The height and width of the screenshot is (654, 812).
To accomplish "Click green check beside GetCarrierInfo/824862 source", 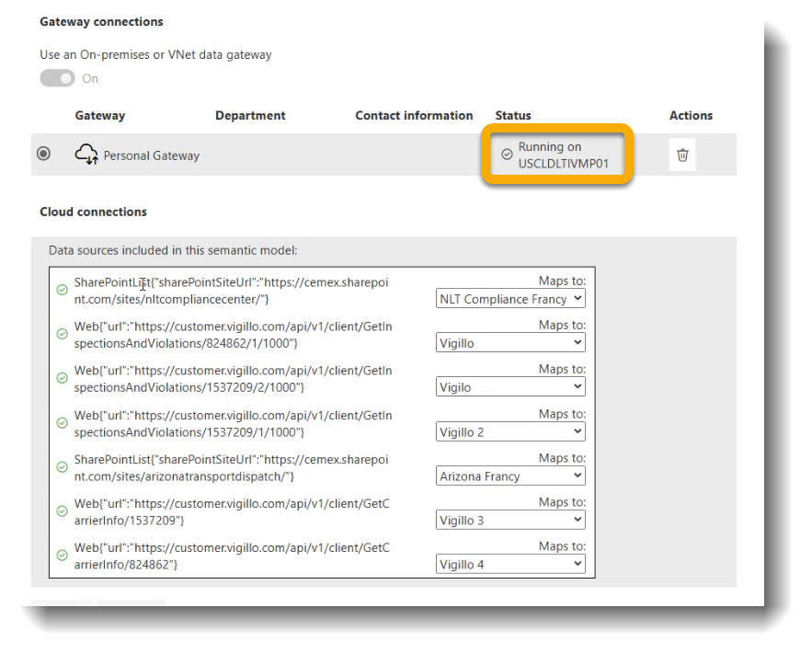I will pos(63,555).
